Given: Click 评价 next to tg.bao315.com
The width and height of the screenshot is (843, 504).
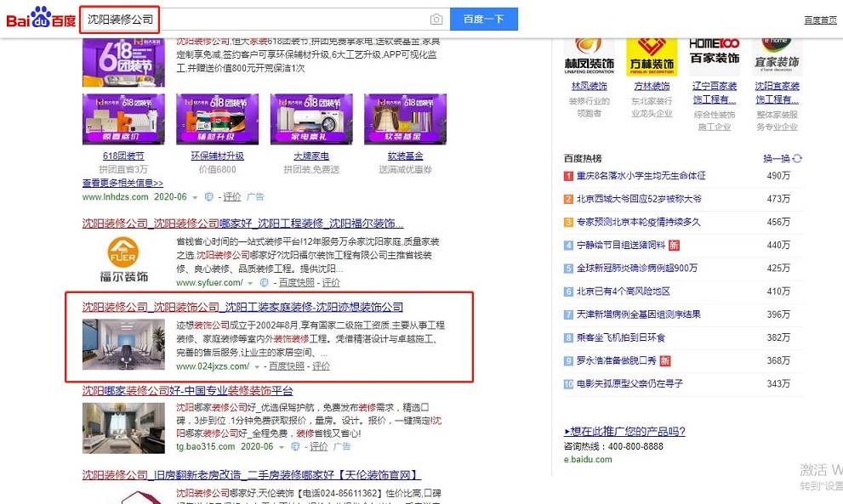Looking at the screenshot, I should (318, 446).
